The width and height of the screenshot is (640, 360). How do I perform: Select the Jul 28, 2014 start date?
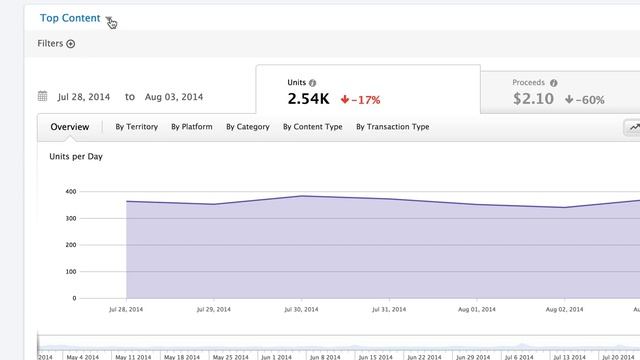(84, 97)
